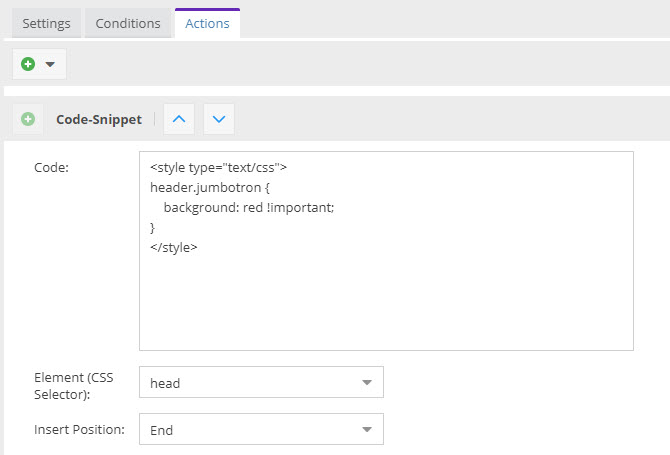Image resolution: width=670 pixels, height=455 pixels.
Task: Move Code-Snippet action up with the up chevron
Action: coord(179,119)
